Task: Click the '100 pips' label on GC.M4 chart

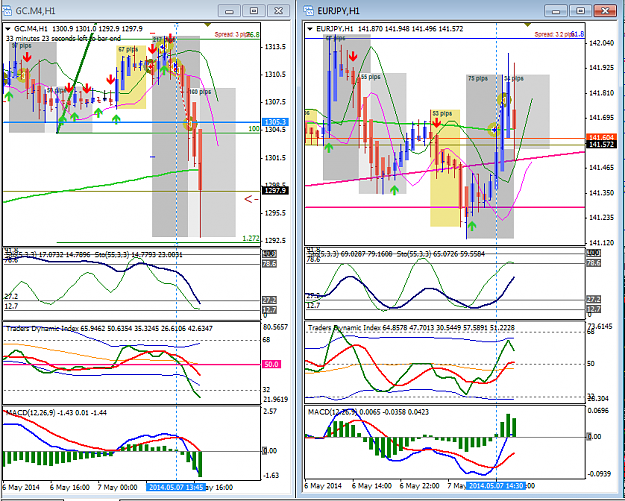Action: (x=200, y=92)
